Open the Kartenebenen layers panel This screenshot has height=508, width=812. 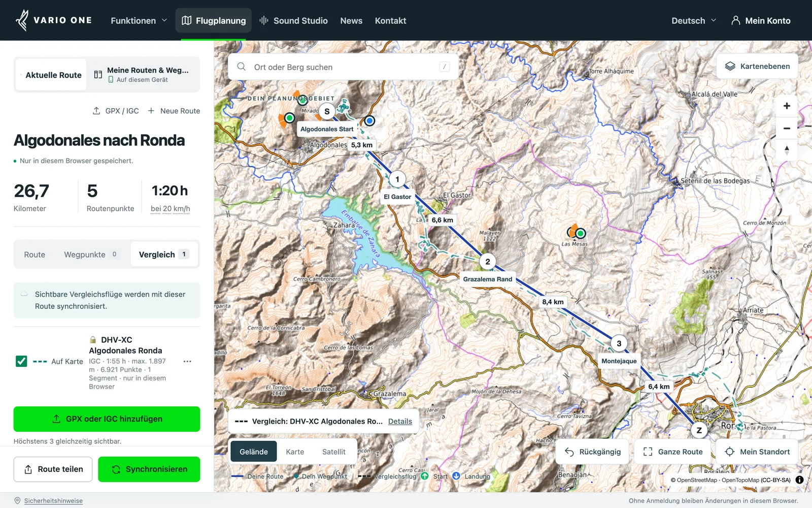tap(757, 66)
